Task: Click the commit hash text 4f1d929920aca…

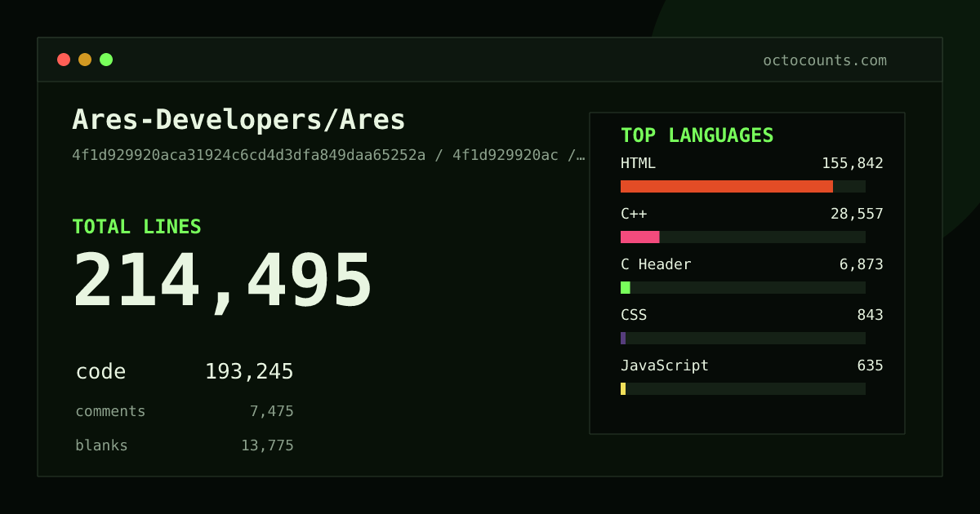Action: point(329,155)
